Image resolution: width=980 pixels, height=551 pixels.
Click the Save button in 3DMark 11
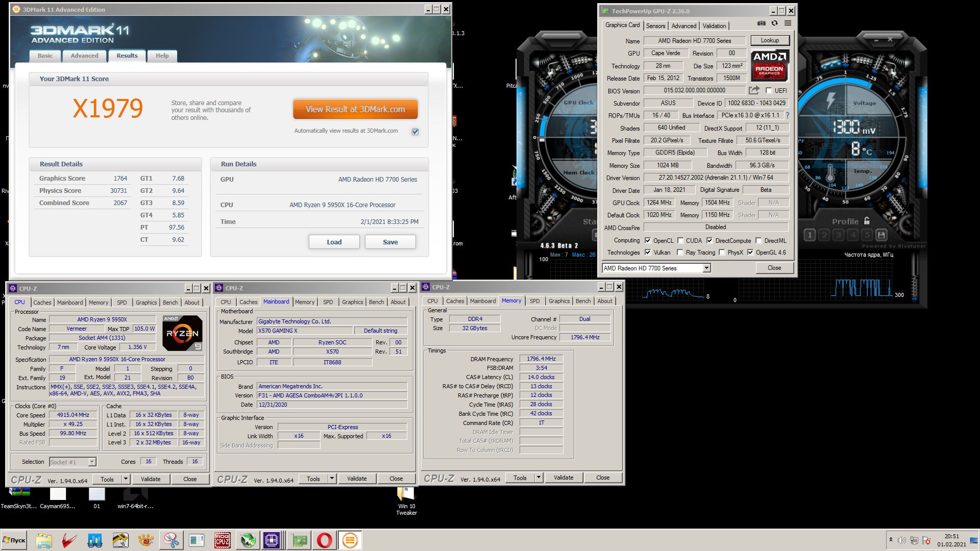(x=390, y=242)
